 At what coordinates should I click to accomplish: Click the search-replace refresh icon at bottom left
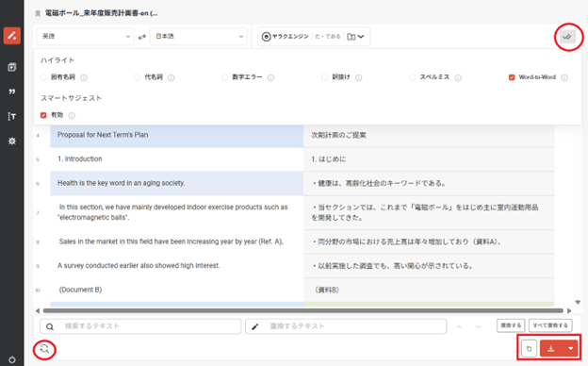44,349
